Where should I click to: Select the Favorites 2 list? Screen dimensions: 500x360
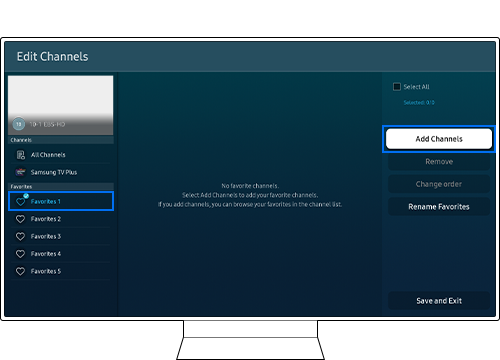coord(61,219)
